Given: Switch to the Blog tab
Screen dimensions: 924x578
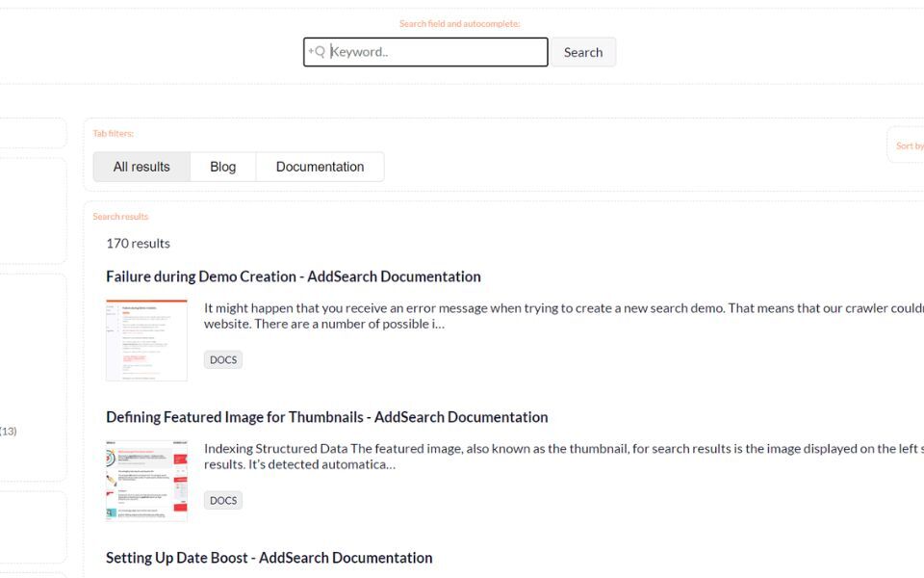Looking at the screenshot, I should [222, 167].
